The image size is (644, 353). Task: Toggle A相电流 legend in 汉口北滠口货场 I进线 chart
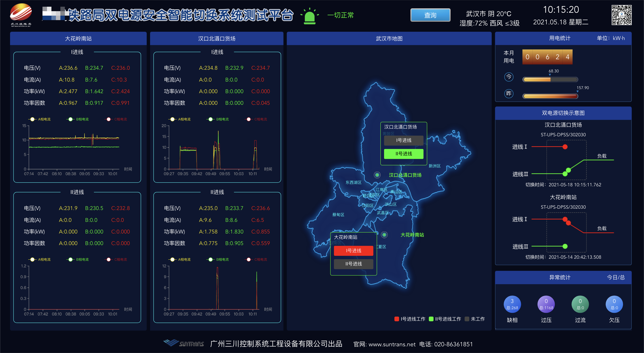[180, 119]
